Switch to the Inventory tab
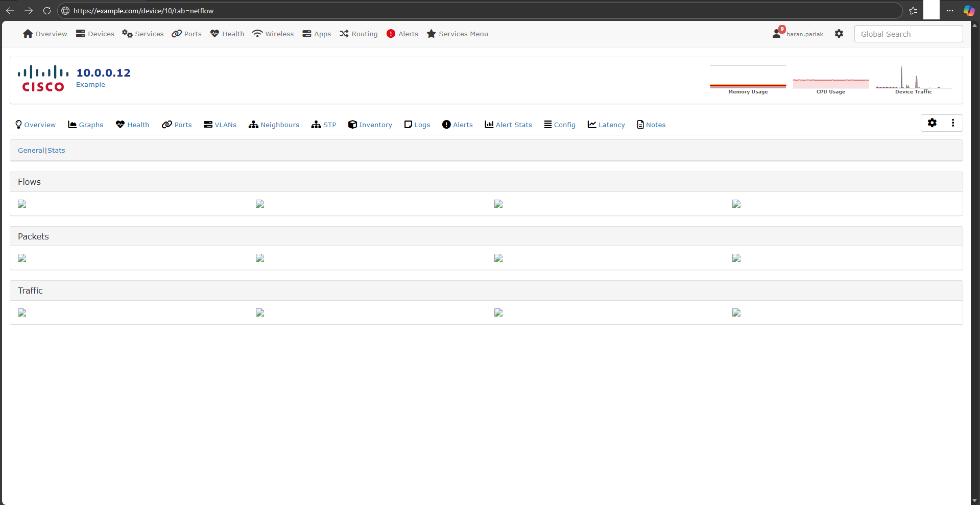980x531 pixels. [x=370, y=125]
